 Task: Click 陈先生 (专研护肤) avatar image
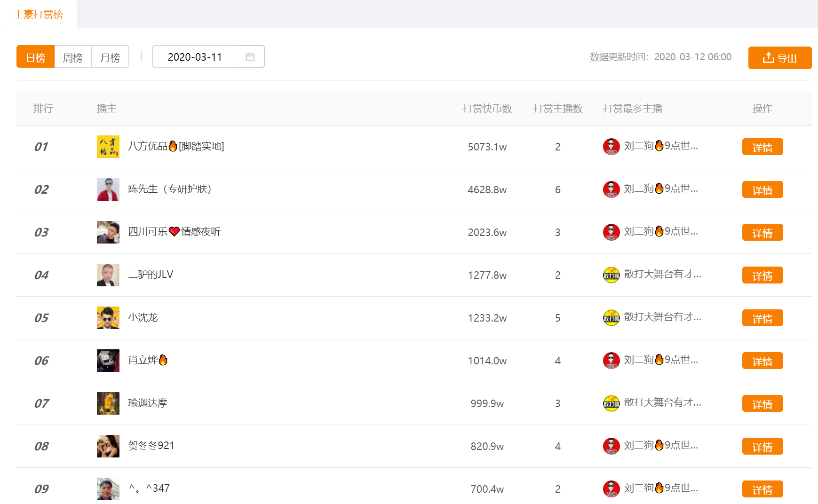pyautogui.click(x=108, y=189)
